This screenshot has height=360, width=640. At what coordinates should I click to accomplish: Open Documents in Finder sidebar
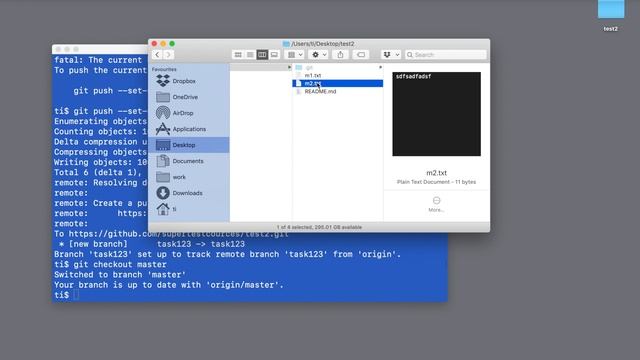189,161
